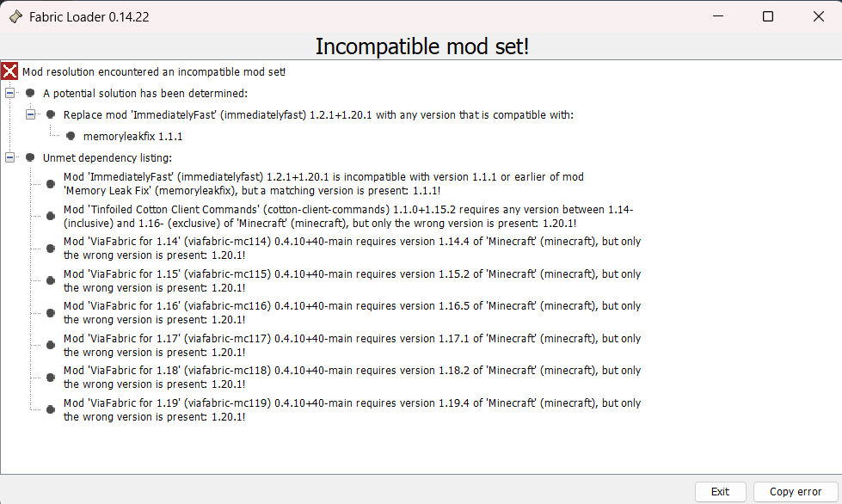The height and width of the screenshot is (504, 842).
Task: Click the Exit button
Action: (x=720, y=491)
